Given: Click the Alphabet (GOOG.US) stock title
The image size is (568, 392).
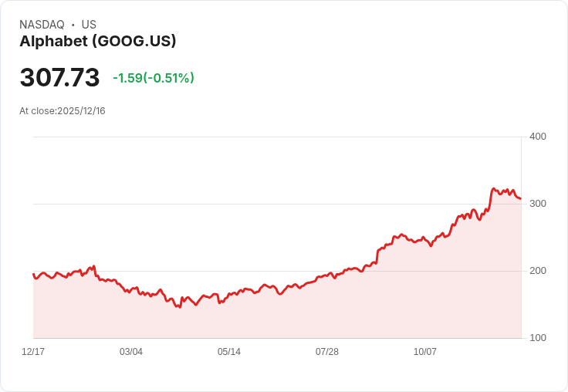Looking at the screenshot, I should pyautogui.click(x=98, y=41).
